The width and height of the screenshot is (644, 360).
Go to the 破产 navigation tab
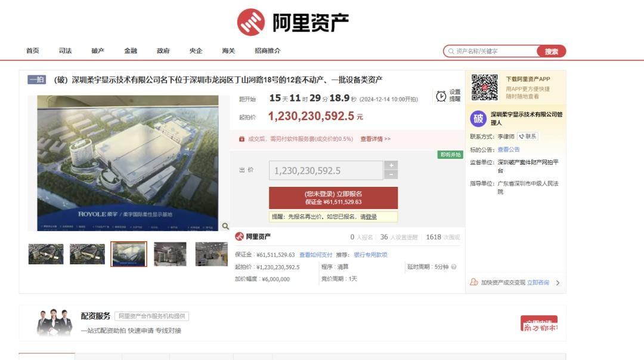coord(98,51)
